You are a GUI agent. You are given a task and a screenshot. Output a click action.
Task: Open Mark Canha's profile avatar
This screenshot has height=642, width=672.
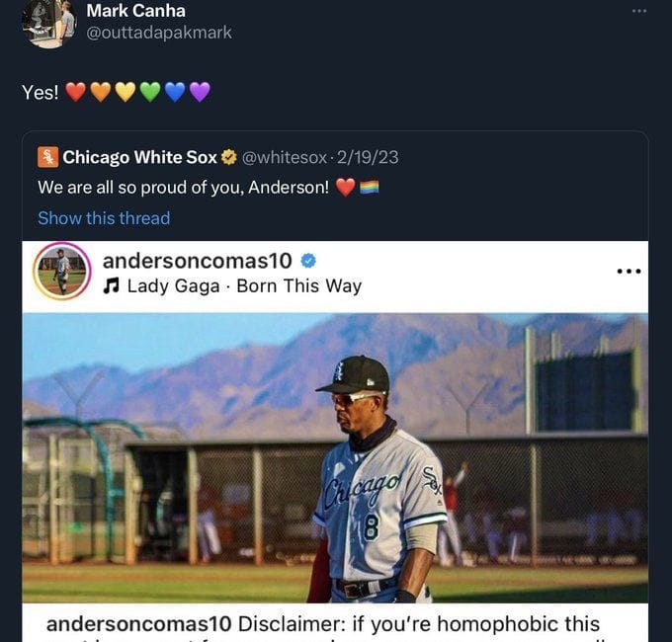[48, 24]
